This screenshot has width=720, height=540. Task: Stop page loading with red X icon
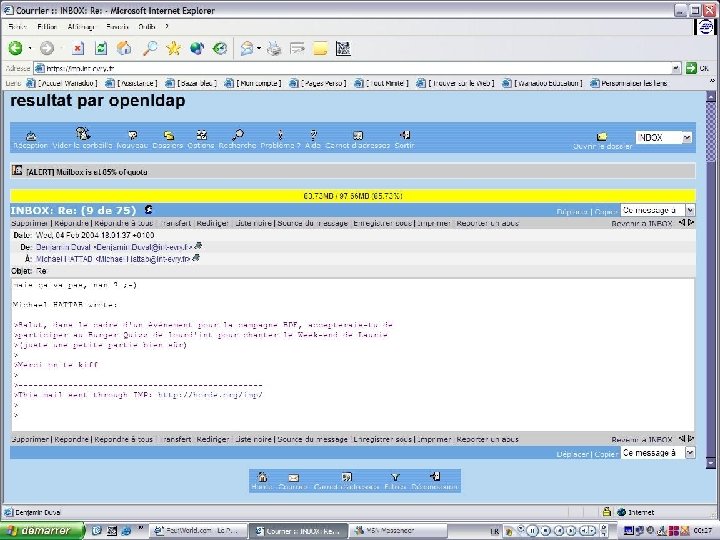78,48
